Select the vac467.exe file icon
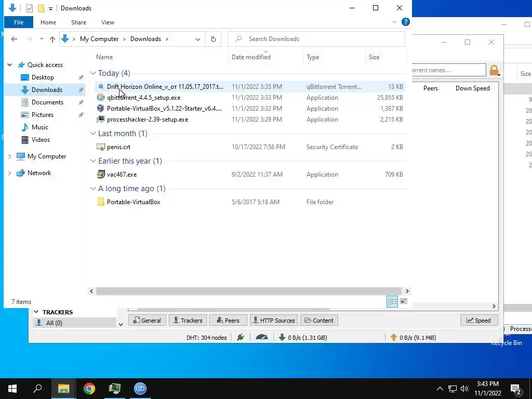 tap(100, 175)
